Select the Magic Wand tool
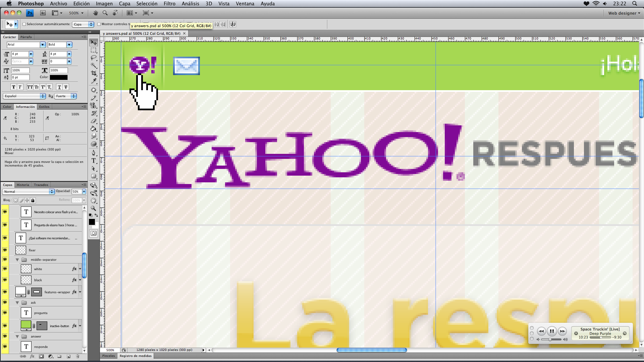The height and width of the screenshot is (362, 644). click(94, 65)
